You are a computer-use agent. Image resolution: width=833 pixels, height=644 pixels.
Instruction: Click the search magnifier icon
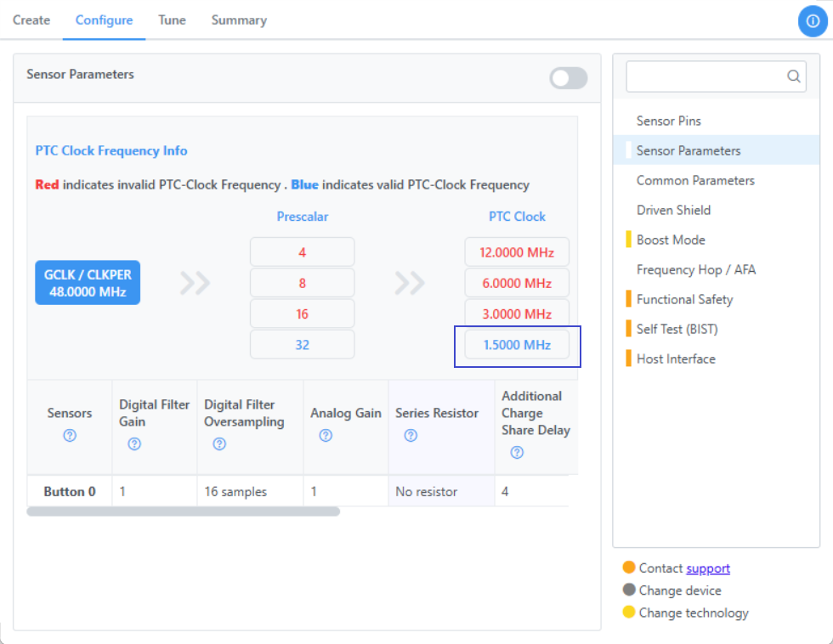(x=793, y=76)
